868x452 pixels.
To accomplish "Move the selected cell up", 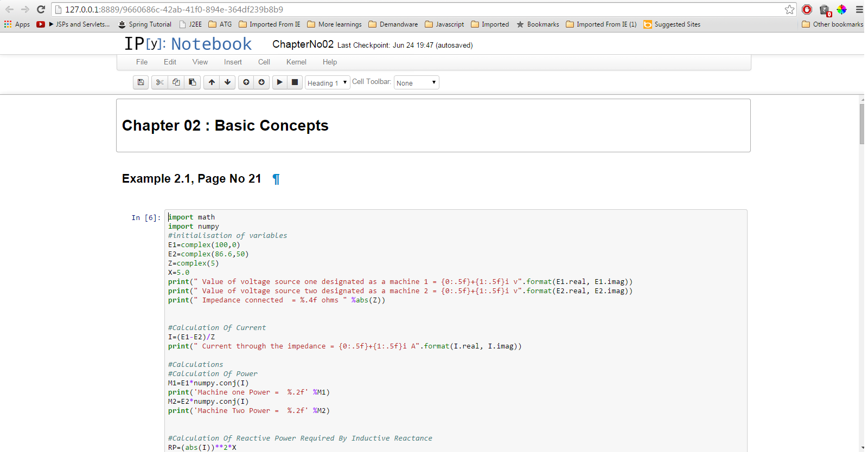I will (x=212, y=82).
